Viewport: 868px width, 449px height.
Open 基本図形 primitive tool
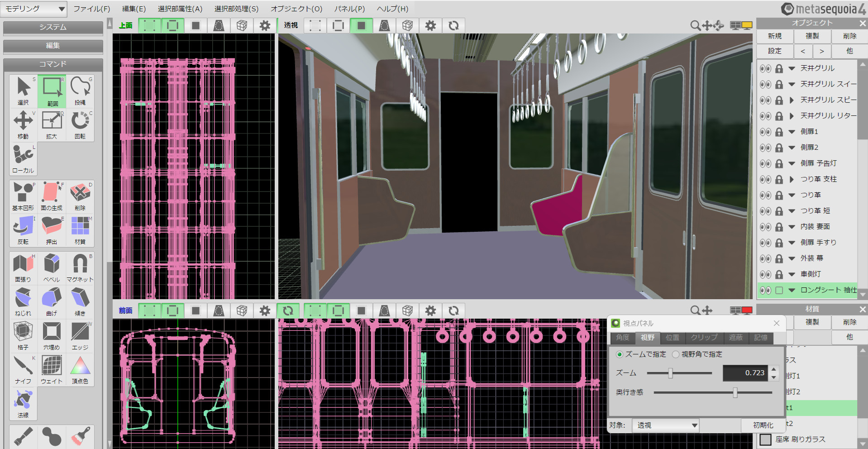tap(23, 196)
